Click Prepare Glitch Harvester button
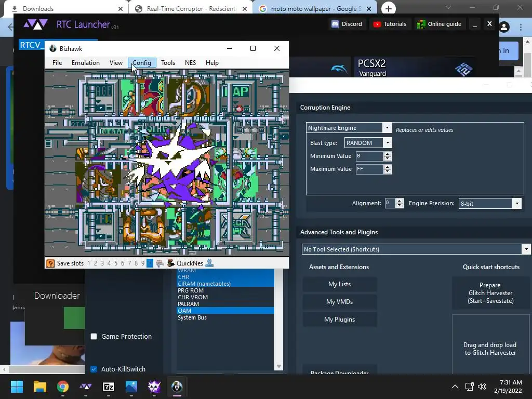Screen dimensions: 532x399 [490, 293]
